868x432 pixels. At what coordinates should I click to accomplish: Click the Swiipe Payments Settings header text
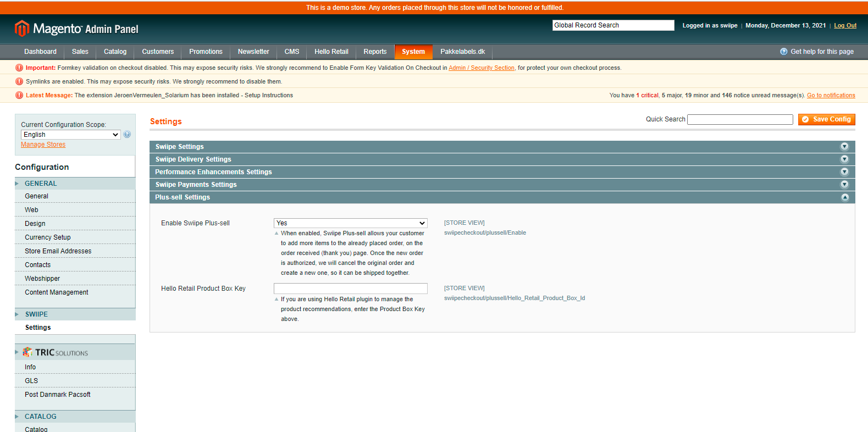196,185
